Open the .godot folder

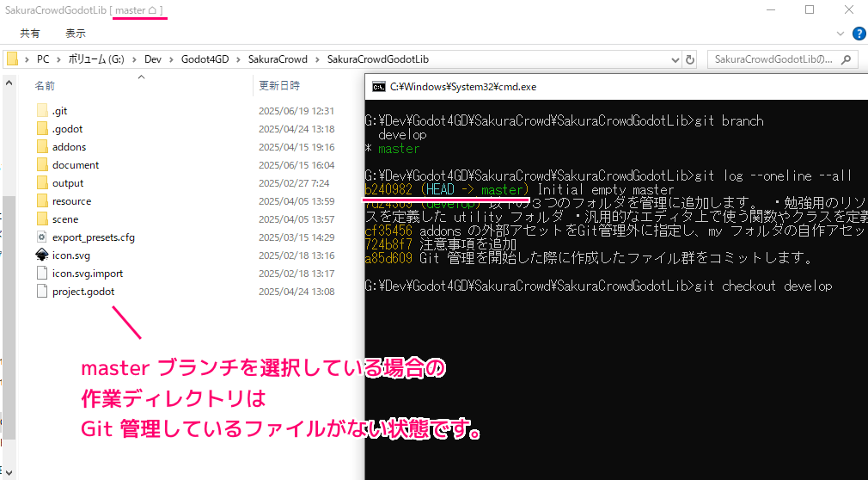tap(67, 129)
